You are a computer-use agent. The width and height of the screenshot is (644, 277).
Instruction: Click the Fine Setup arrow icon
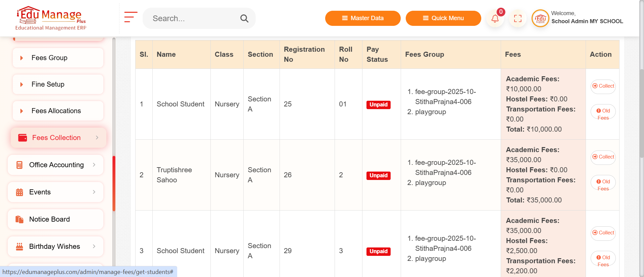21,84
